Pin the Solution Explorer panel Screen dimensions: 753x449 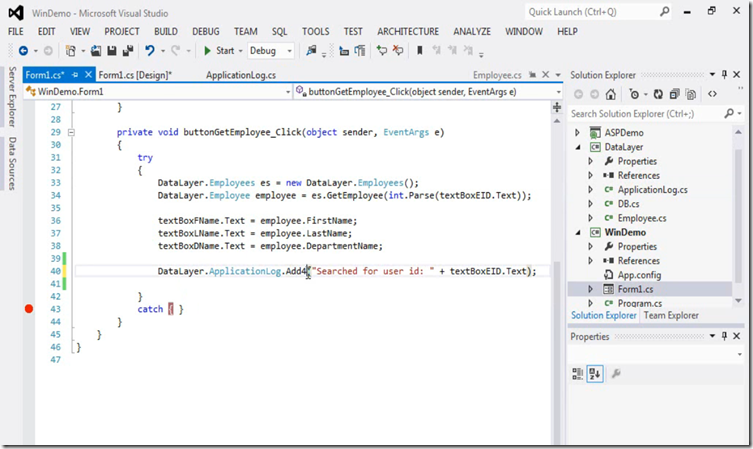[724, 74]
